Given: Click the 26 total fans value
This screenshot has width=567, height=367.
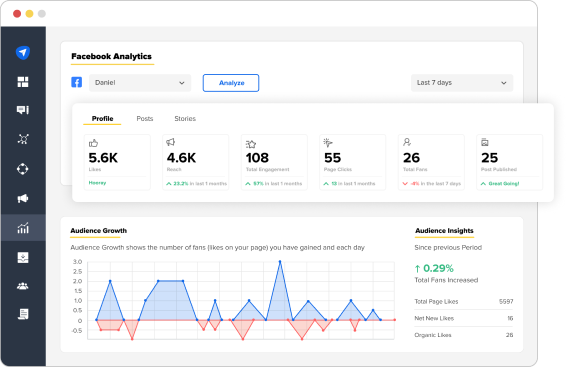Looking at the screenshot, I should [x=411, y=158].
